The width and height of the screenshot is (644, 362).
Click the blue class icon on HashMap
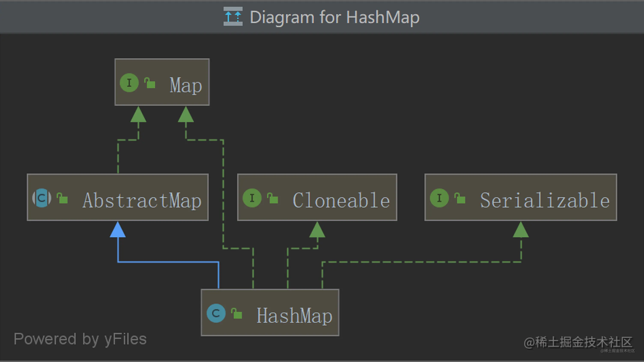216,313
